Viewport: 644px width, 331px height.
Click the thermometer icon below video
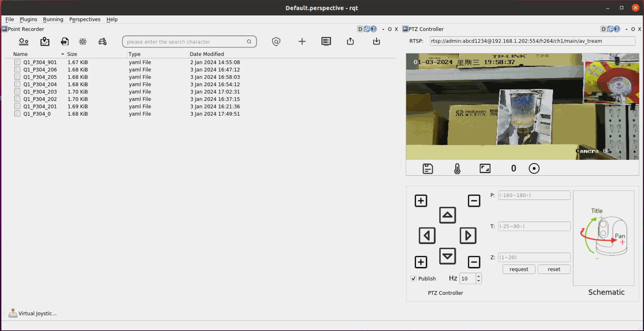[x=457, y=169]
